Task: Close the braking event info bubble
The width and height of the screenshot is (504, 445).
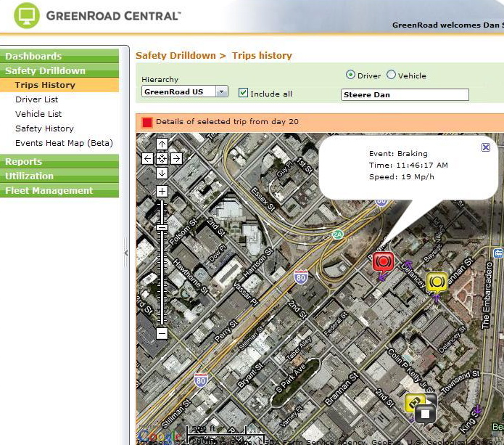Action: pyautogui.click(x=486, y=147)
